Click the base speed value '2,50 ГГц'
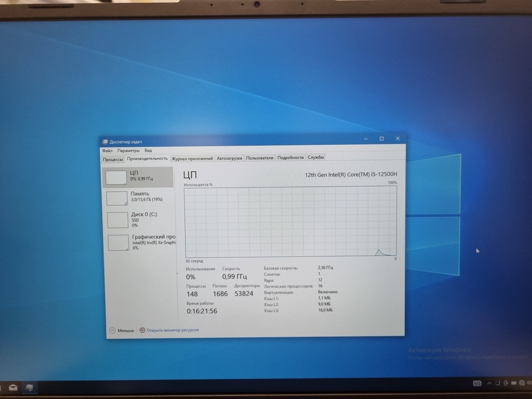 [x=326, y=268]
